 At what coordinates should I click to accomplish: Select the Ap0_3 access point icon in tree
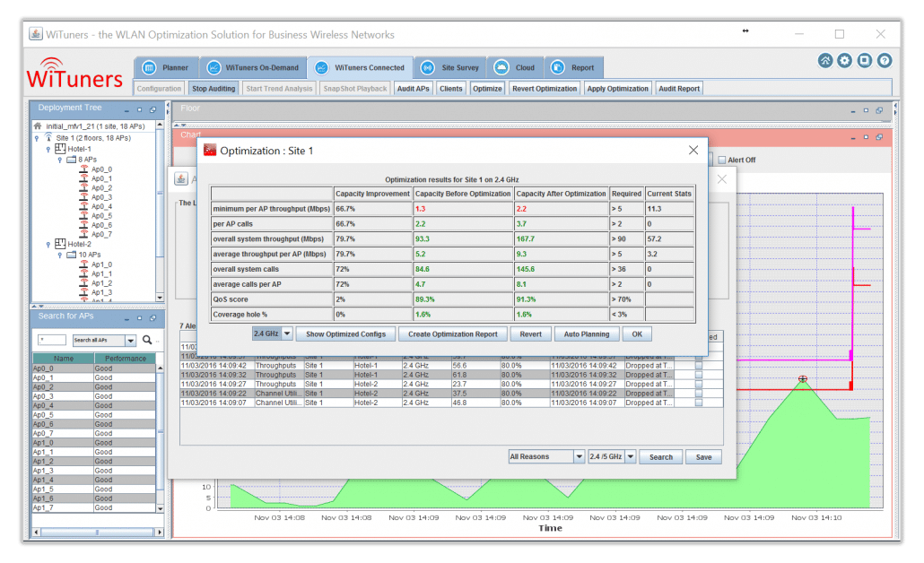pos(83,197)
